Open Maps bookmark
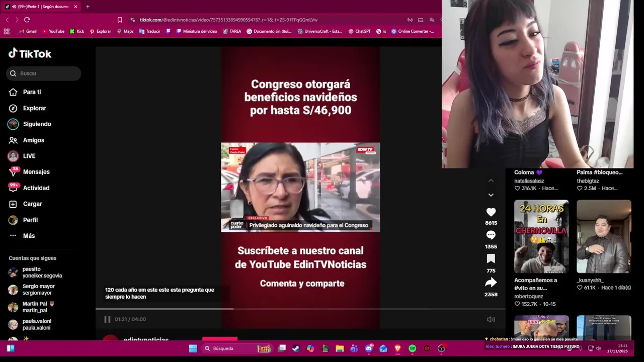The width and height of the screenshot is (644, 362). [125, 31]
